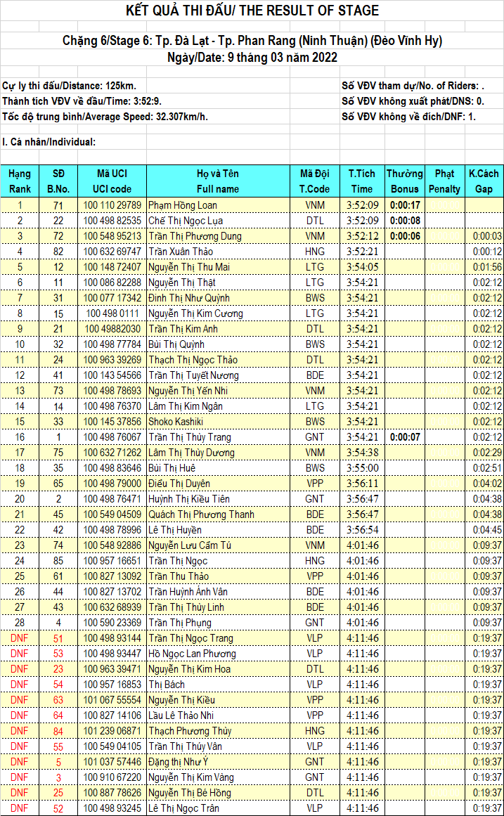Click the Distance 125km info cell
Screen dimensions: 504x816
tap(70, 85)
